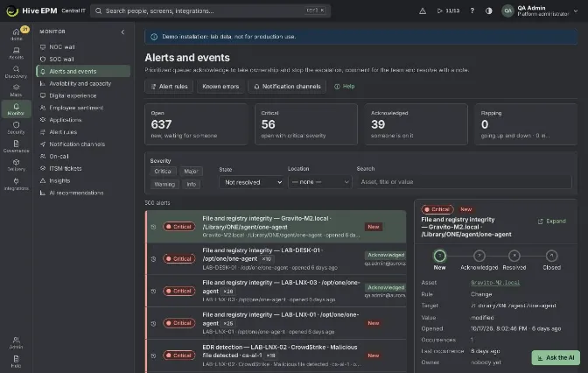Click history icon on Gravito-M2.local alert row
Viewport: 588px width, 373px height.
(153, 227)
